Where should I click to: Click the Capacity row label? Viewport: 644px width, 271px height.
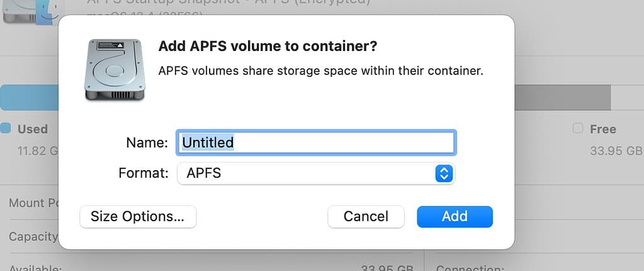(x=33, y=237)
